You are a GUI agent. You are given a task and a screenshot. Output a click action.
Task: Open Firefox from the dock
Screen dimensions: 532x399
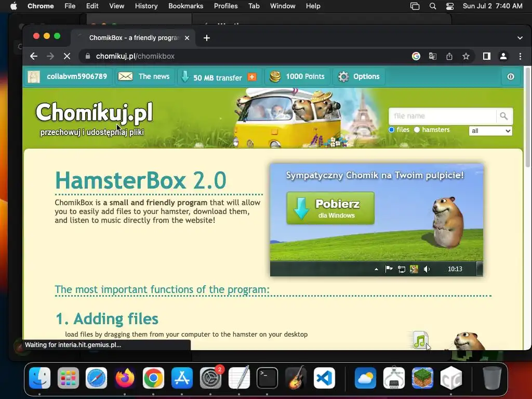125,378
